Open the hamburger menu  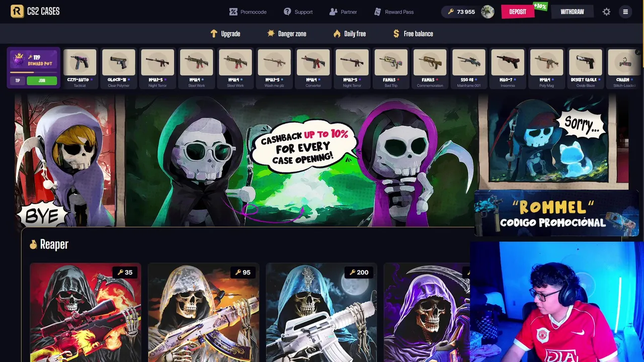coord(625,12)
